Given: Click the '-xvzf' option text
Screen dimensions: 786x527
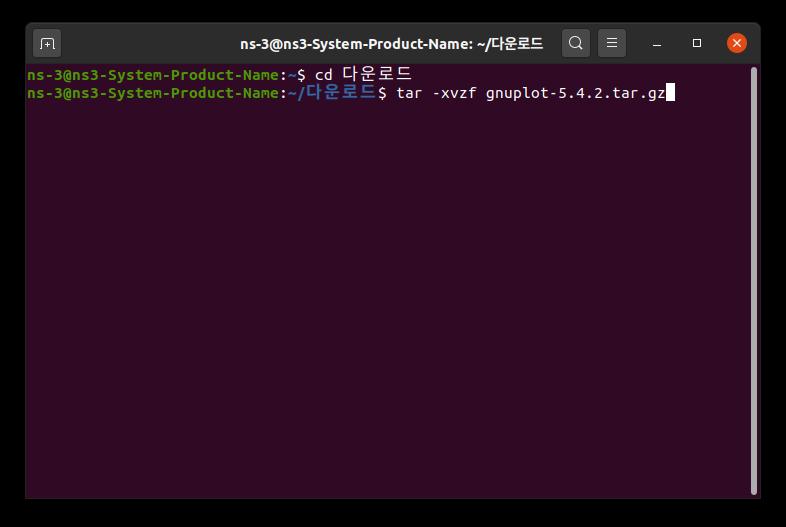Looking at the screenshot, I should coord(454,93).
